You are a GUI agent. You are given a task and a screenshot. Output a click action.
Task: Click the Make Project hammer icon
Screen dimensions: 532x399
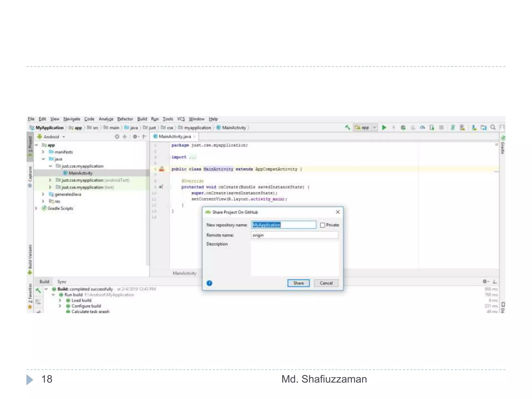coord(347,127)
